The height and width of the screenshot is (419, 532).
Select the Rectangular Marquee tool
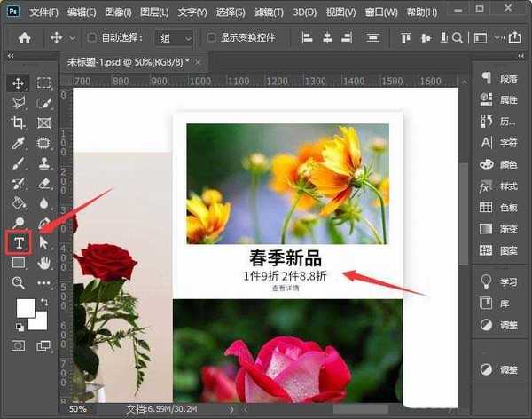pos(43,83)
